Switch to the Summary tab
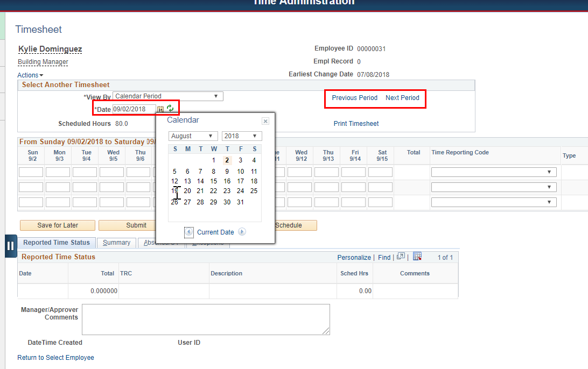 pyautogui.click(x=116, y=242)
